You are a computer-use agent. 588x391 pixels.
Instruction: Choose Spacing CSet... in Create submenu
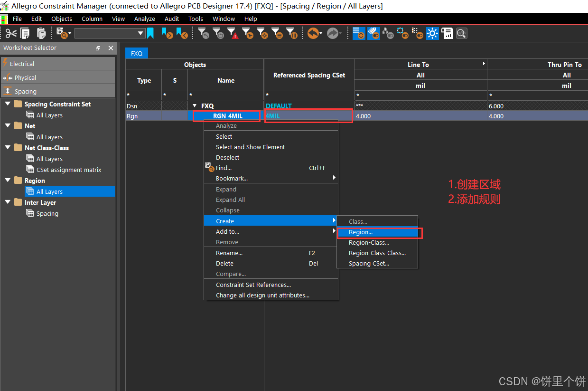click(377, 264)
